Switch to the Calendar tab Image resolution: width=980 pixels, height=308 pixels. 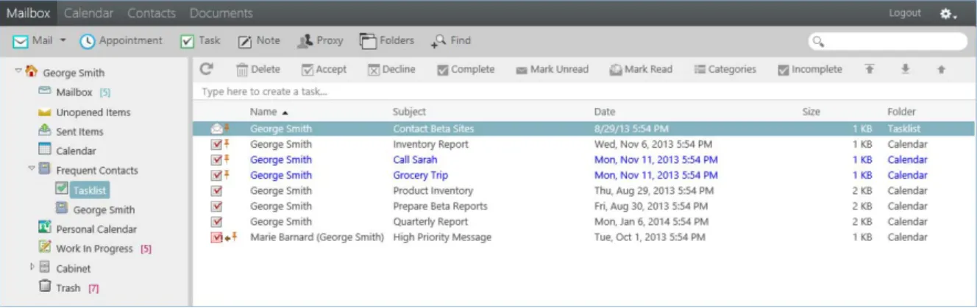pos(88,13)
